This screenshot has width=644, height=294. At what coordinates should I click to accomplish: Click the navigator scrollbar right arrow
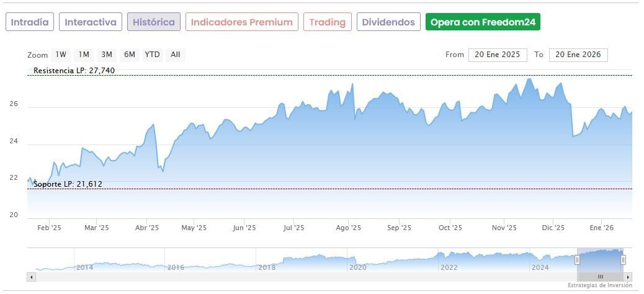pos(628,276)
